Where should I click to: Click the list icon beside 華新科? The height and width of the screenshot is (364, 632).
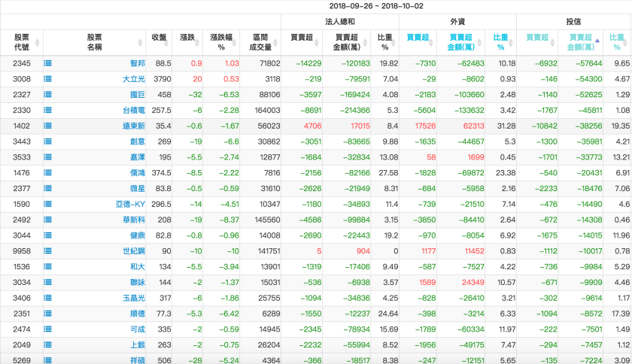48,220
